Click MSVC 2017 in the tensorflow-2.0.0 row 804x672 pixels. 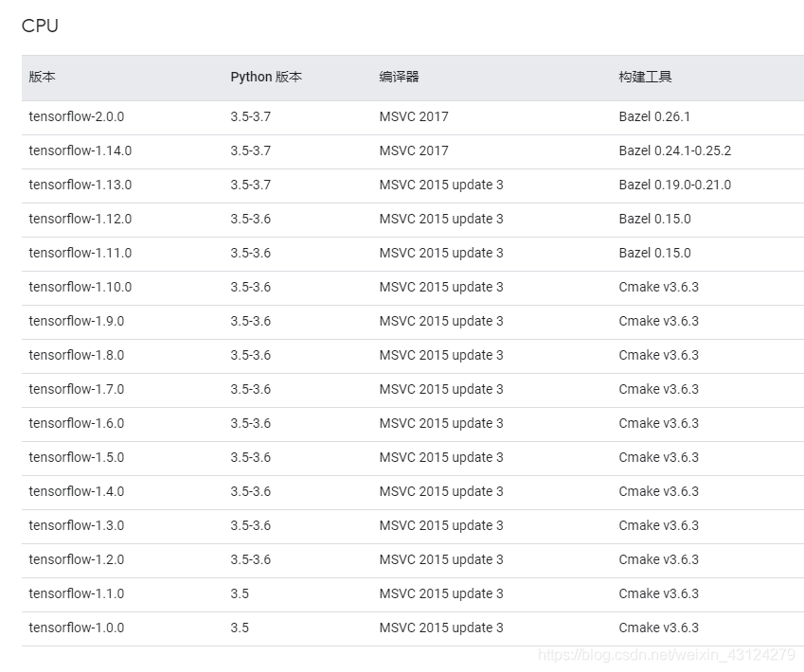(414, 116)
